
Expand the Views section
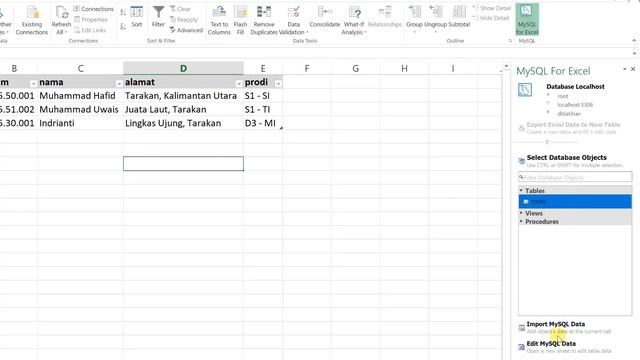[521, 213]
